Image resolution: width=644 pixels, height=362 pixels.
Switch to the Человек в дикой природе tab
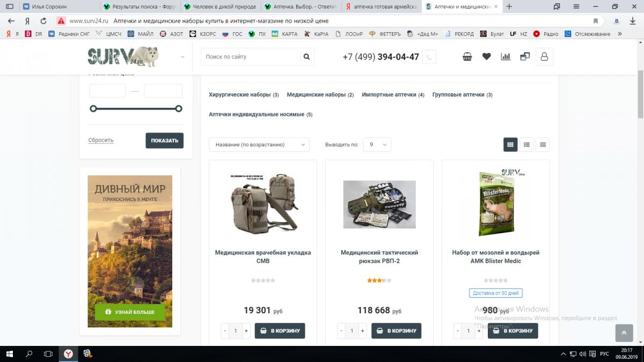coord(220,6)
